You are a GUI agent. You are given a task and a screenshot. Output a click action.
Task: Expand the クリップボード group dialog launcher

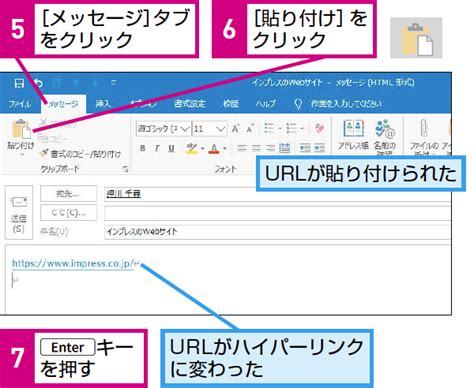(x=125, y=169)
